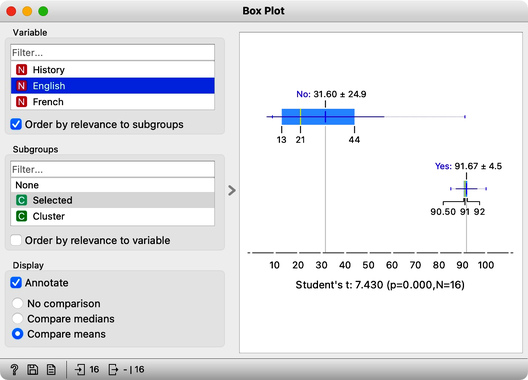Pick None in the Subgroups list
The height and width of the screenshot is (380, 528).
[112, 185]
